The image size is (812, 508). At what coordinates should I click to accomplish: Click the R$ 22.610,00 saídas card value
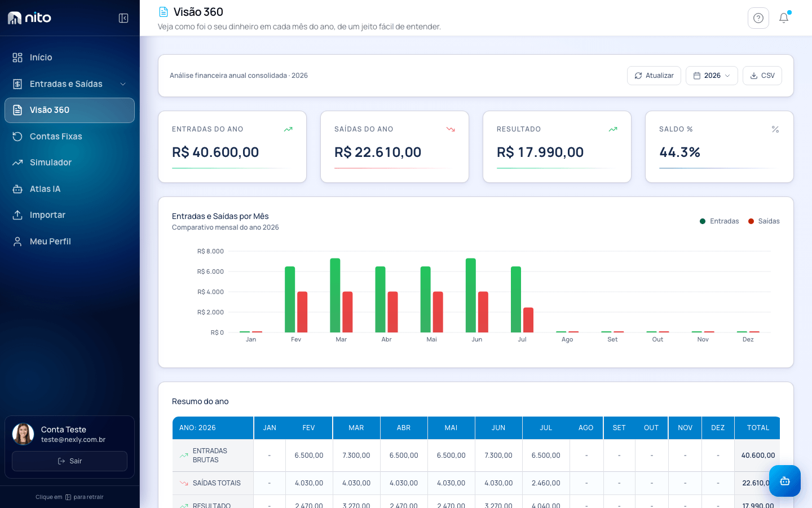tap(378, 152)
